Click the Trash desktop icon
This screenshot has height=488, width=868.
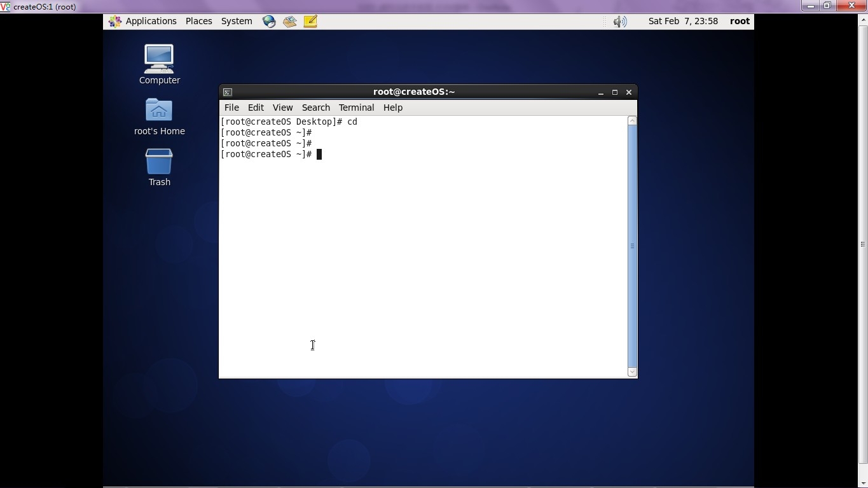point(159,162)
